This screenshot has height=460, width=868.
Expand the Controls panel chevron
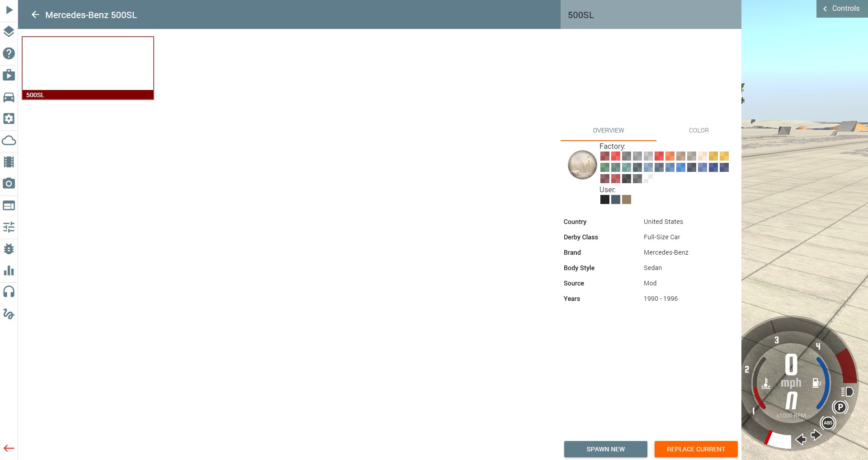(825, 9)
